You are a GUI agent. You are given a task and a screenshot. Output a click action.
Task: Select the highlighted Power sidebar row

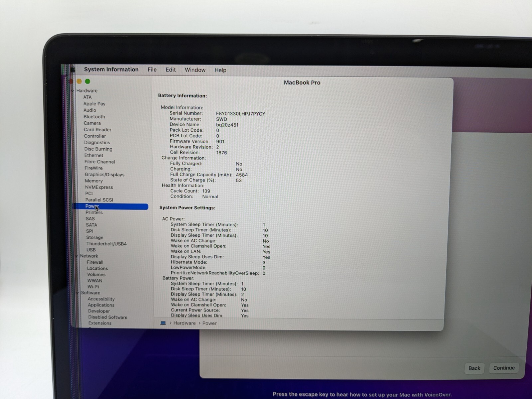coord(111,206)
